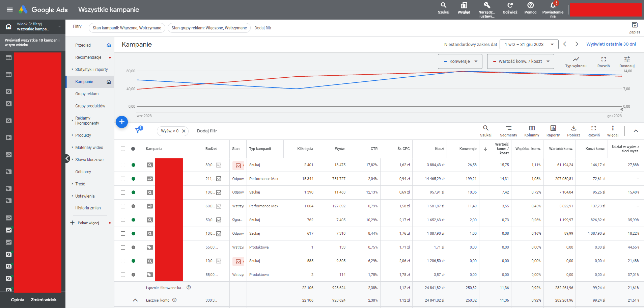Click the Google Ads logo
The image size is (644, 308).
[43, 9]
